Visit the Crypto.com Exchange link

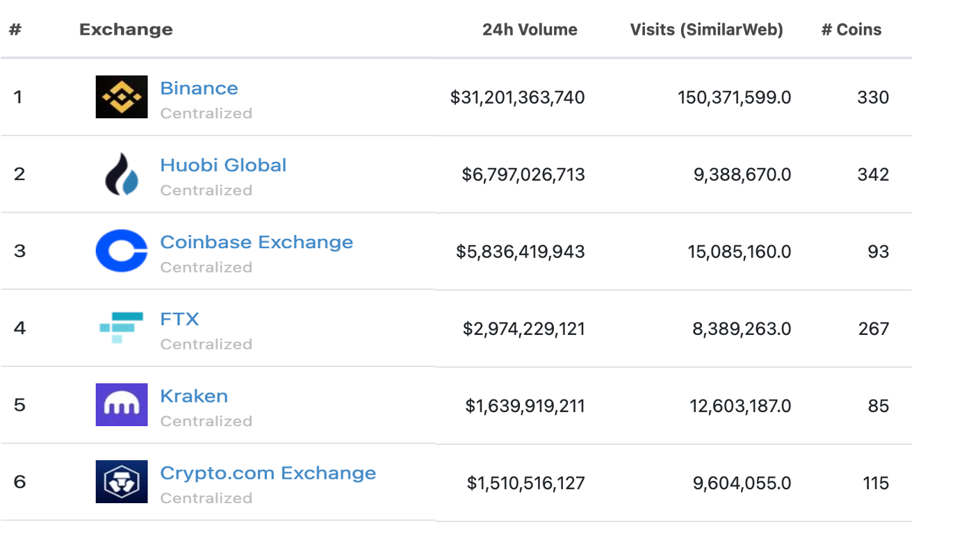tap(268, 473)
